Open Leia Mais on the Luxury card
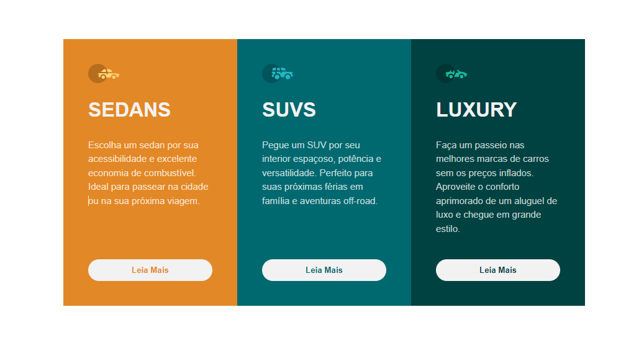Viewport: 644px width, 343px height. click(498, 270)
